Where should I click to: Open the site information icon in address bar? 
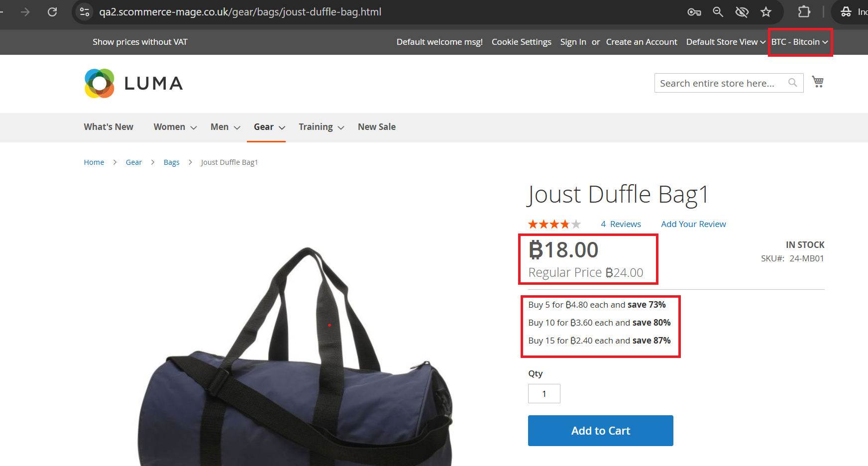pyautogui.click(x=85, y=12)
